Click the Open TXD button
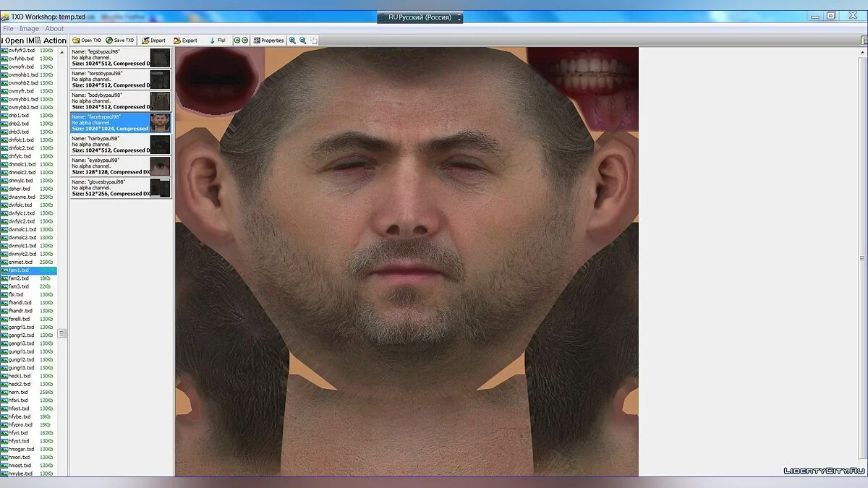The height and width of the screenshot is (488, 868). coord(87,40)
